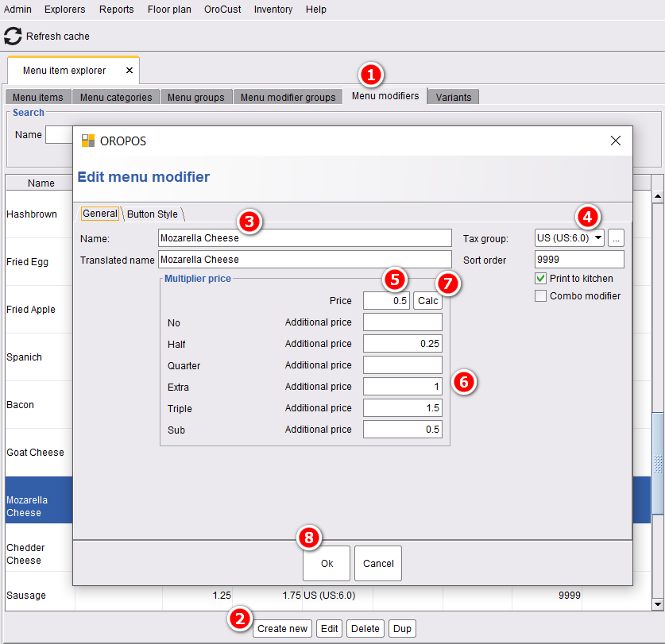Select the Fried Apple row

[x=39, y=310]
